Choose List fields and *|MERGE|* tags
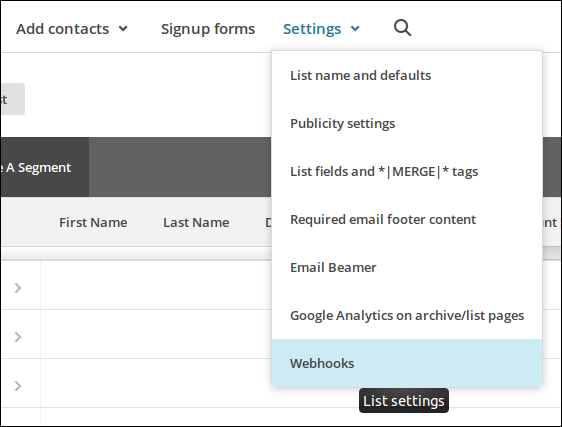 pyautogui.click(x=407, y=171)
